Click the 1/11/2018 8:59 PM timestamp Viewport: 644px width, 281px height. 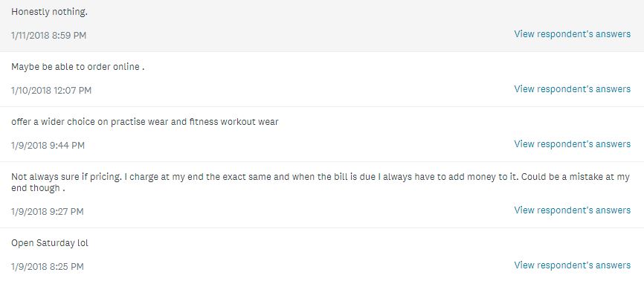[x=48, y=36]
